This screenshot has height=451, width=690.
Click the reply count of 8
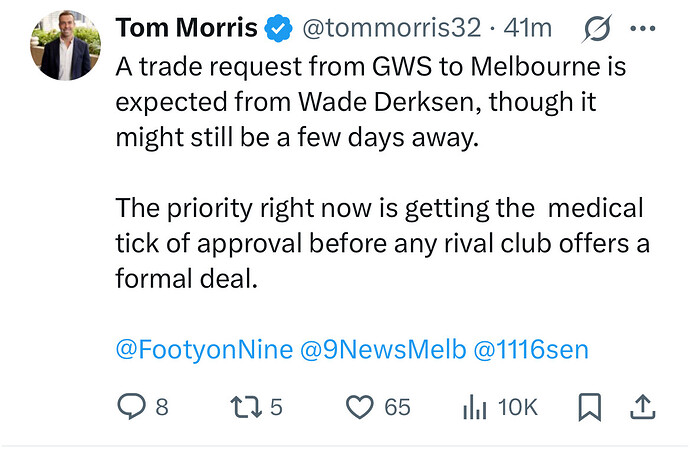pyautogui.click(x=162, y=407)
